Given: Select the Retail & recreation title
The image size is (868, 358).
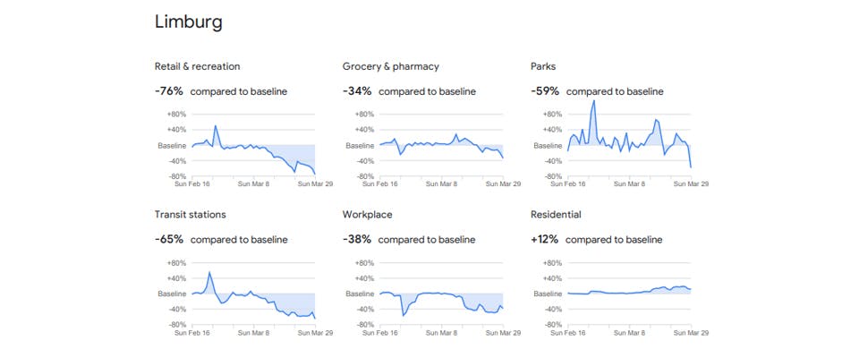Looking at the screenshot, I should 197,66.
